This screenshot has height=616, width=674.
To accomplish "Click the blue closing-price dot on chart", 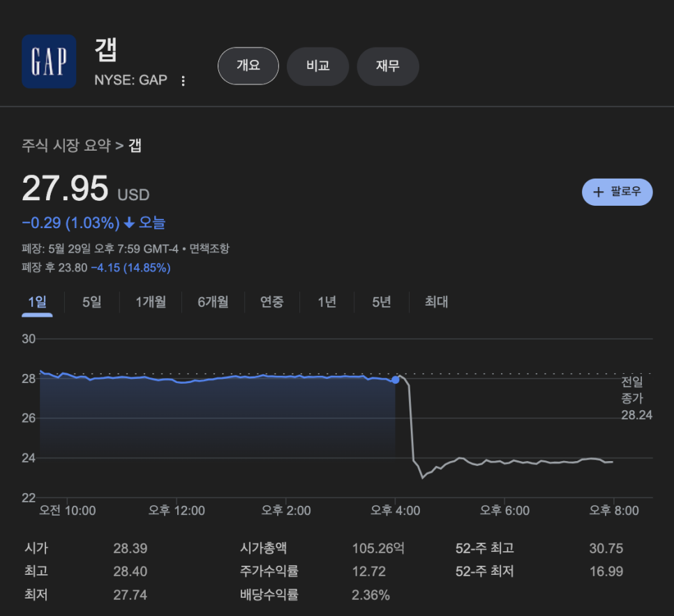I will click(x=396, y=380).
